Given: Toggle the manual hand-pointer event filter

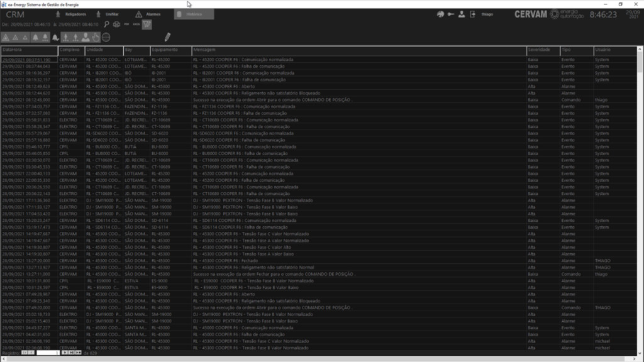Looking at the screenshot, I should pyautogui.click(x=95, y=37).
